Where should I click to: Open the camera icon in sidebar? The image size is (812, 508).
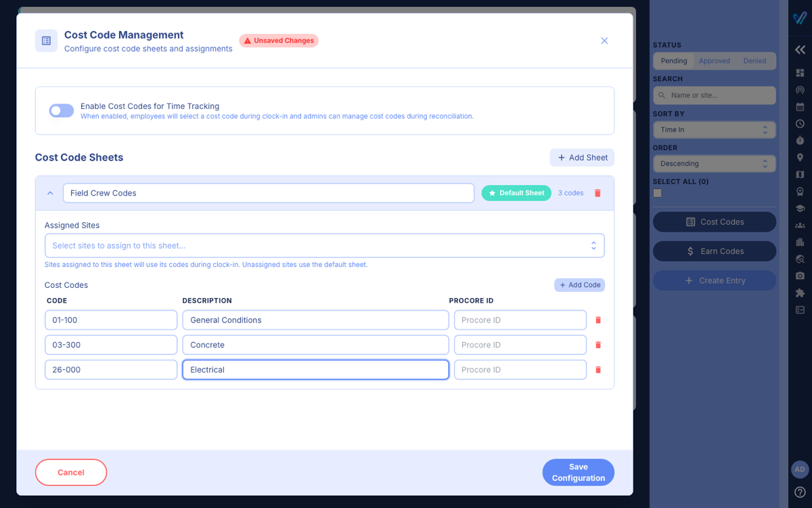pos(800,276)
